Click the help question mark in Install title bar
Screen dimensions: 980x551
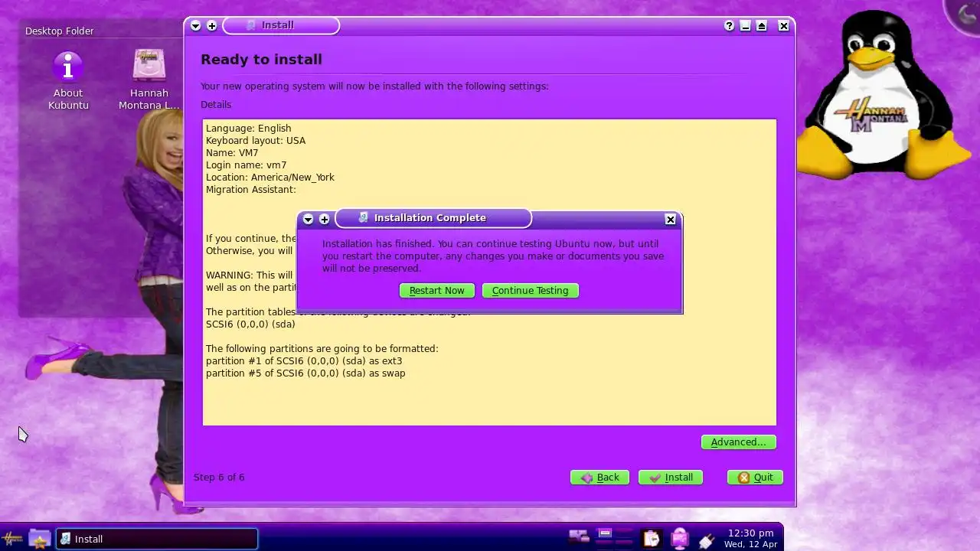click(729, 26)
